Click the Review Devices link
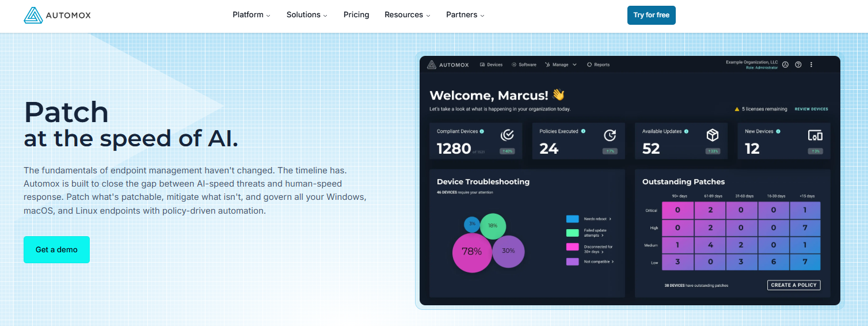 point(812,109)
